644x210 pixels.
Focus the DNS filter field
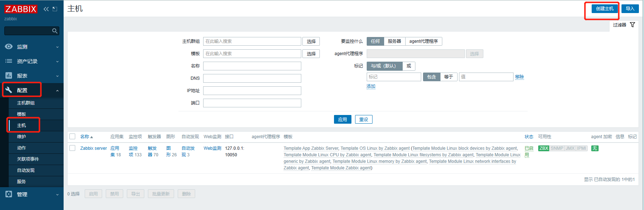(x=252, y=78)
